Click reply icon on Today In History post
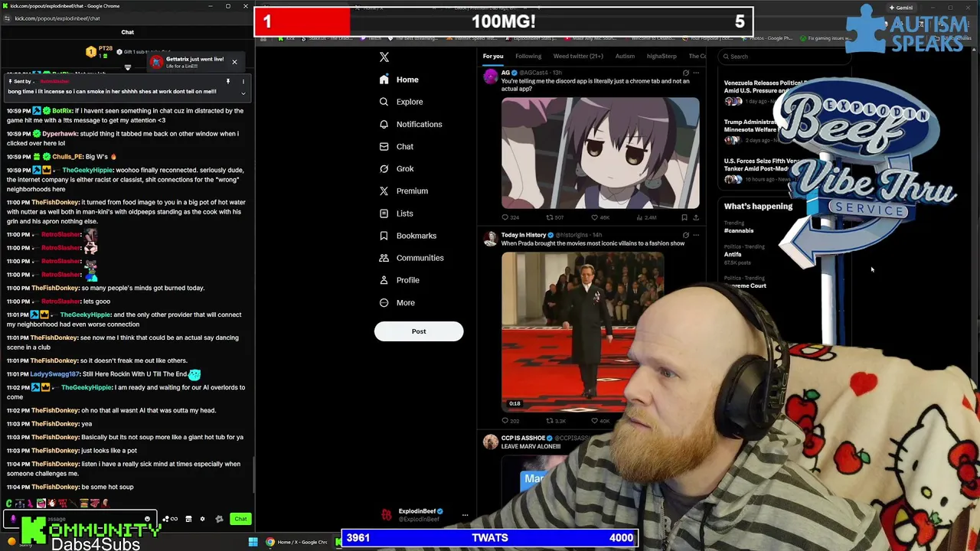 505,421
